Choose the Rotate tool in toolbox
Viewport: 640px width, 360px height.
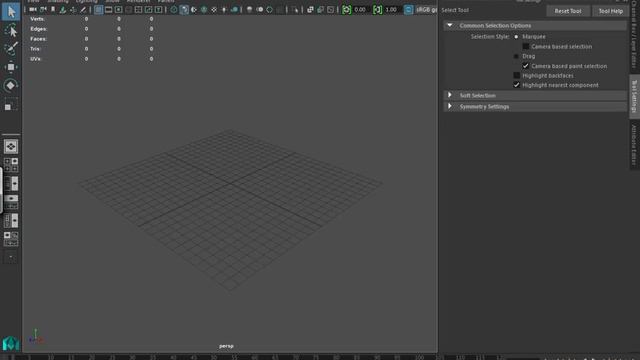coord(11,85)
